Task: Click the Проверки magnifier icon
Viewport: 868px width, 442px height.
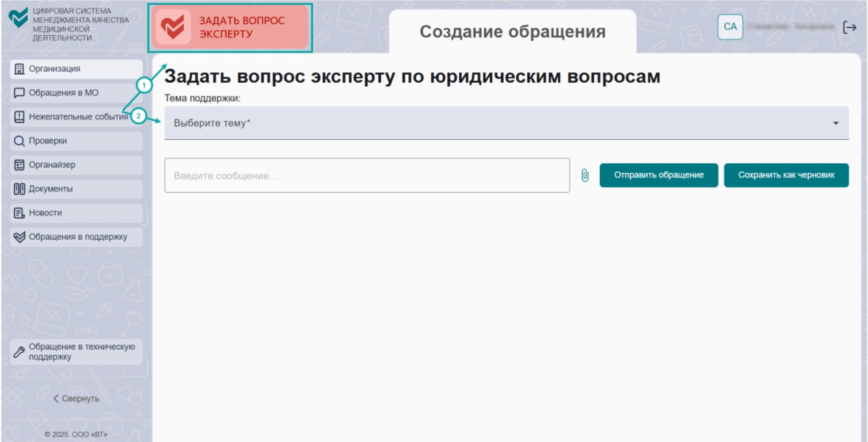Action: (x=19, y=141)
